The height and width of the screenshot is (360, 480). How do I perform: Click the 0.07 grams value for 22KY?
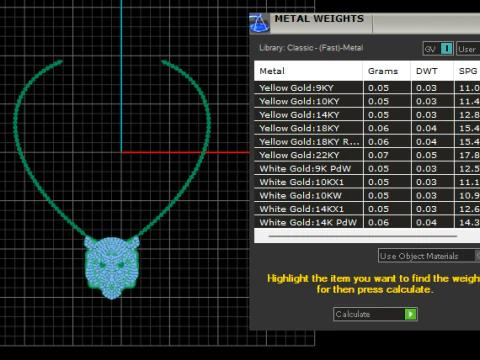click(x=378, y=155)
